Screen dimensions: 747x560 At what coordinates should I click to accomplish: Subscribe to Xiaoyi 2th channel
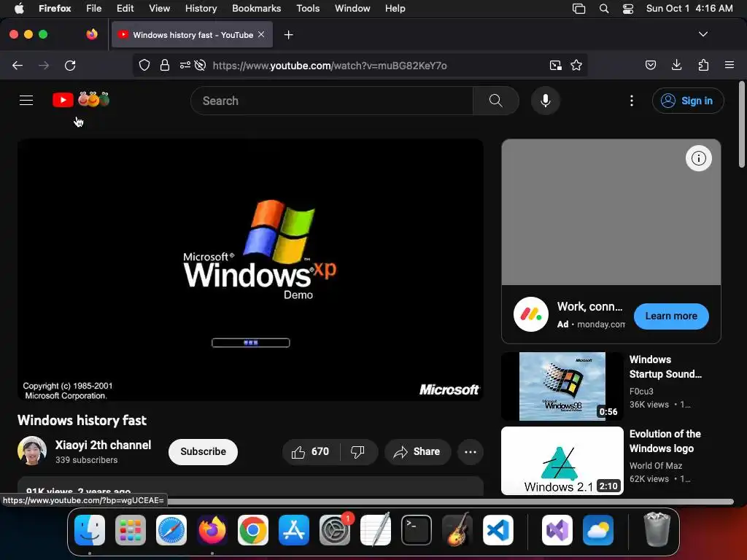(x=203, y=452)
